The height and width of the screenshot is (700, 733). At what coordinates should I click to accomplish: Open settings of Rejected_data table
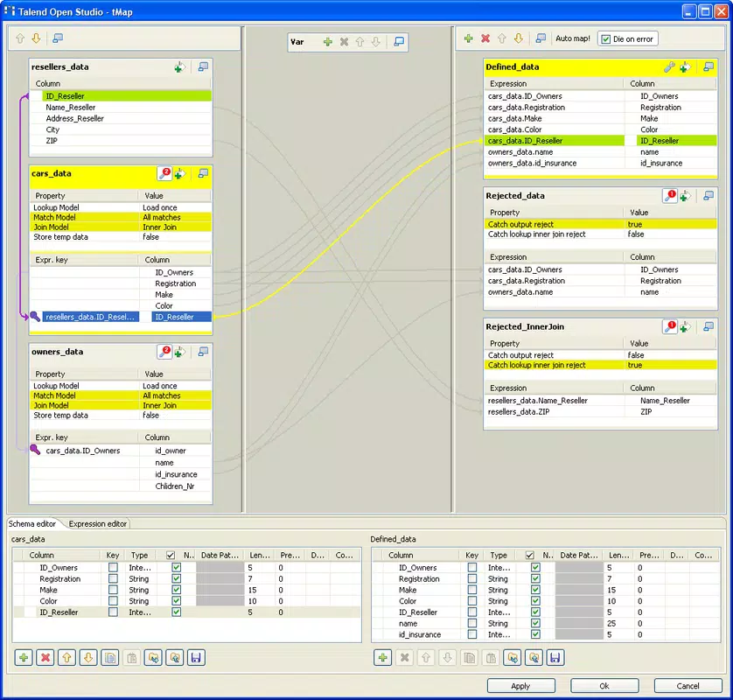click(x=670, y=196)
